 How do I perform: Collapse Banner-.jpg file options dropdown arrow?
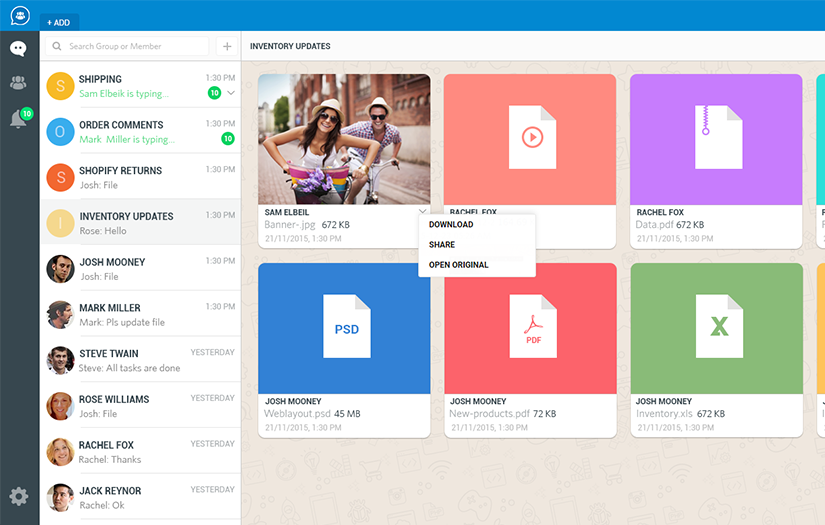423,212
